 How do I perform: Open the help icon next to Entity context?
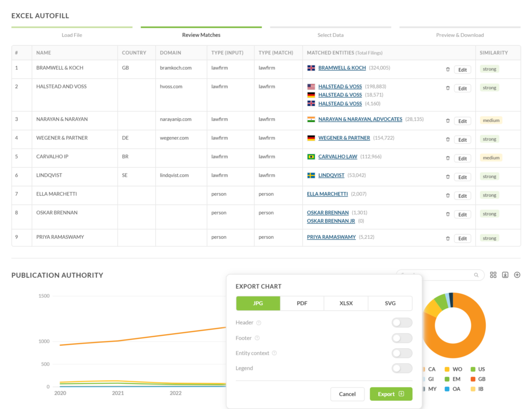(274, 353)
